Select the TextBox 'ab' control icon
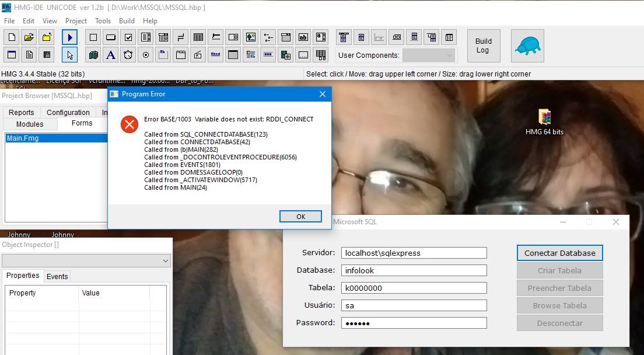Viewport: 644px width, 355px height. pyautogui.click(x=303, y=37)
